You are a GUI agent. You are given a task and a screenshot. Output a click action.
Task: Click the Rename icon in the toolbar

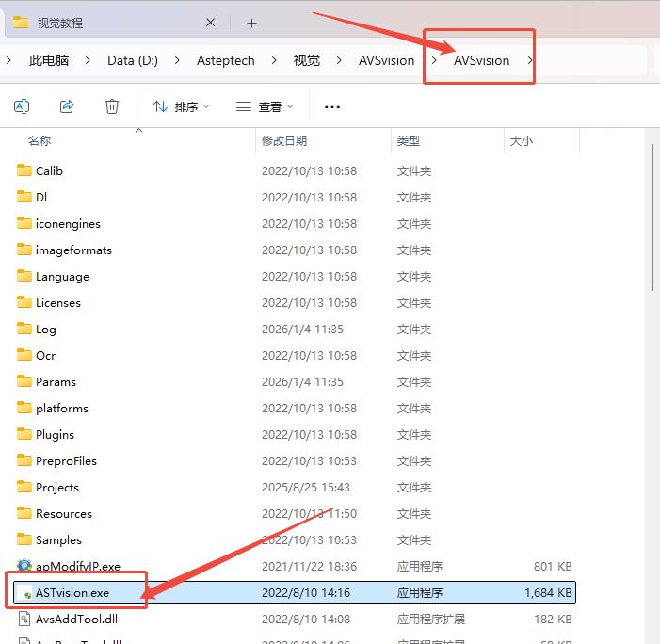(x=22, y=106)
